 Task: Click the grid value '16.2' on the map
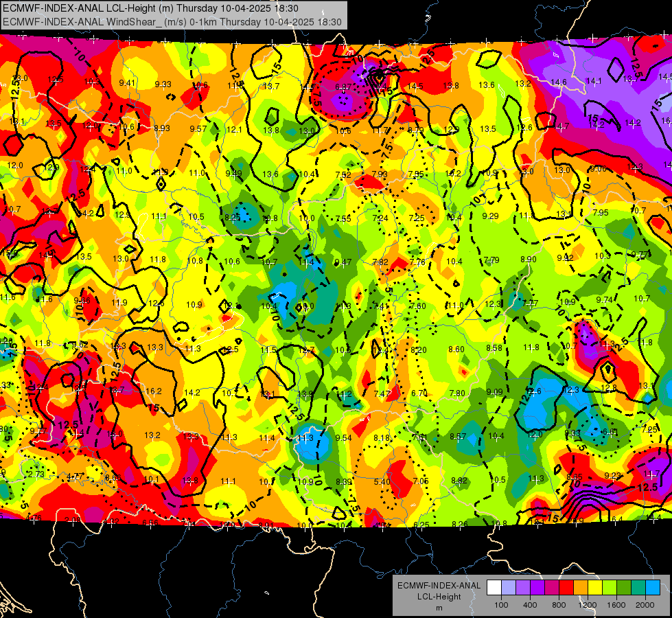point(154,391)
